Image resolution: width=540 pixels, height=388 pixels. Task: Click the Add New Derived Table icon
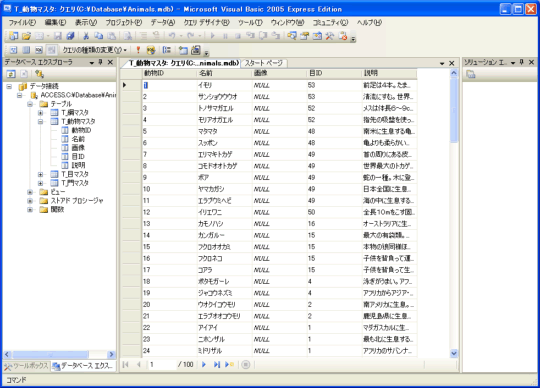[x=196, y=50]
